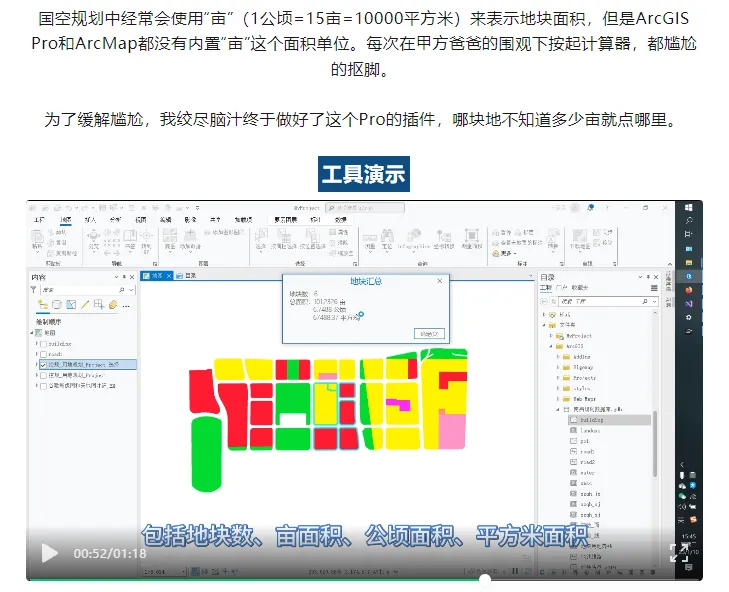This screenshot has height=592, width=729.
Task: Click the notification bell icon in the title bar
Action: point(590,207)
